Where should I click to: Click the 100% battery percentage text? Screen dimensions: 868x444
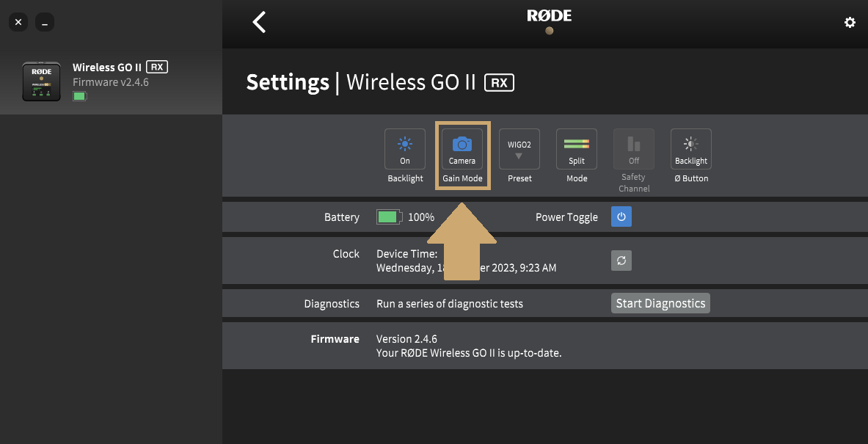coord(421,217)
